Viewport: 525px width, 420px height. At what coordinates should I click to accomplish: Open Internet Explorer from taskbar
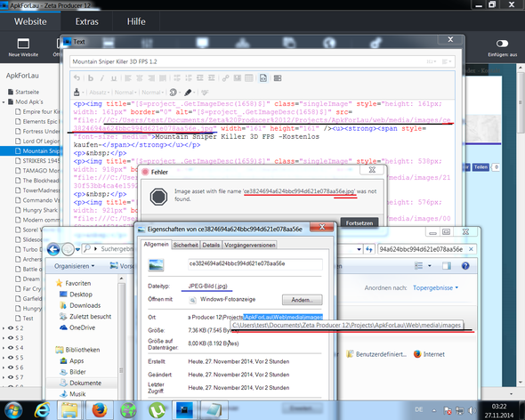coord(42,410)
